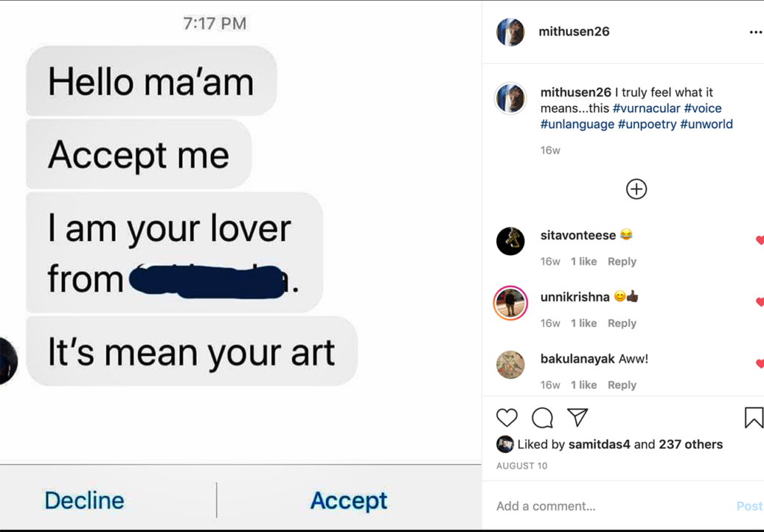Reply to bakulanayak's comment
This screenshot has height=532, width=764.
tap(621, 385)
